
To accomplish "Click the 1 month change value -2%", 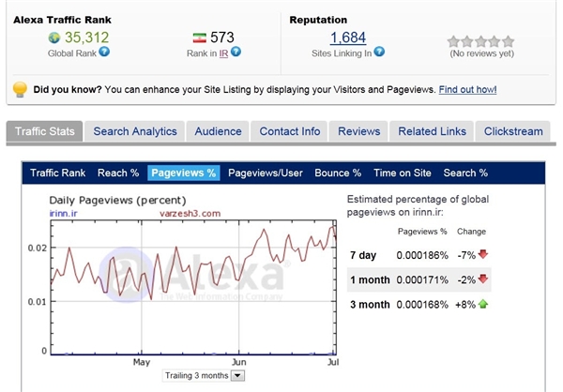I will click(x=466, y=279).
